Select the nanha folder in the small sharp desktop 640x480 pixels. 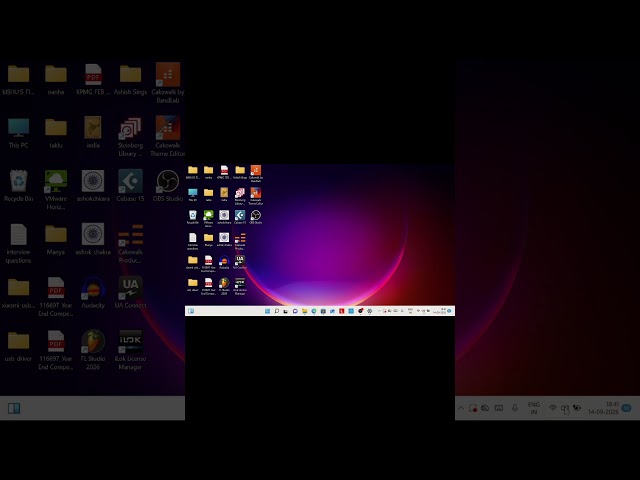pyautogui.click(x=209, y=172)
